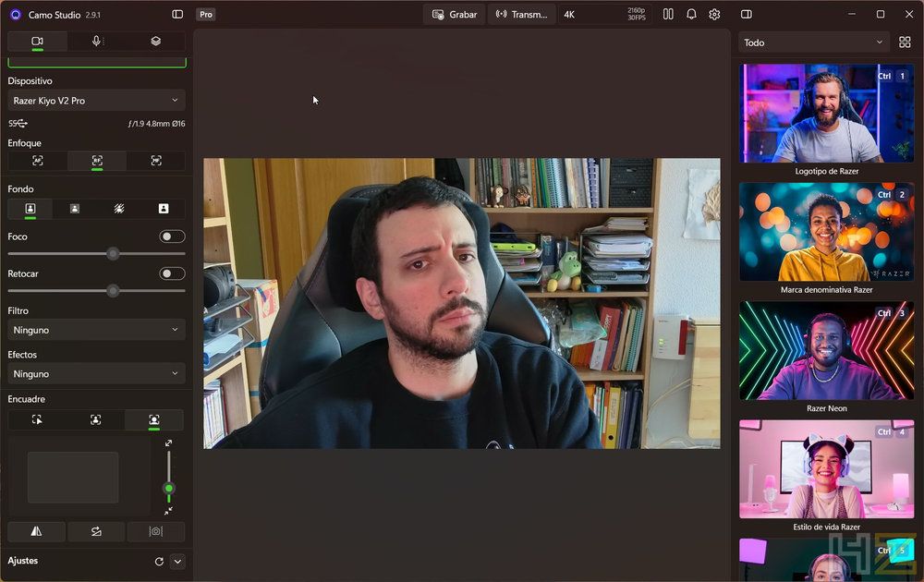
Task: Adjust the vertical zoom slider handle
Action: pos(168,489)
